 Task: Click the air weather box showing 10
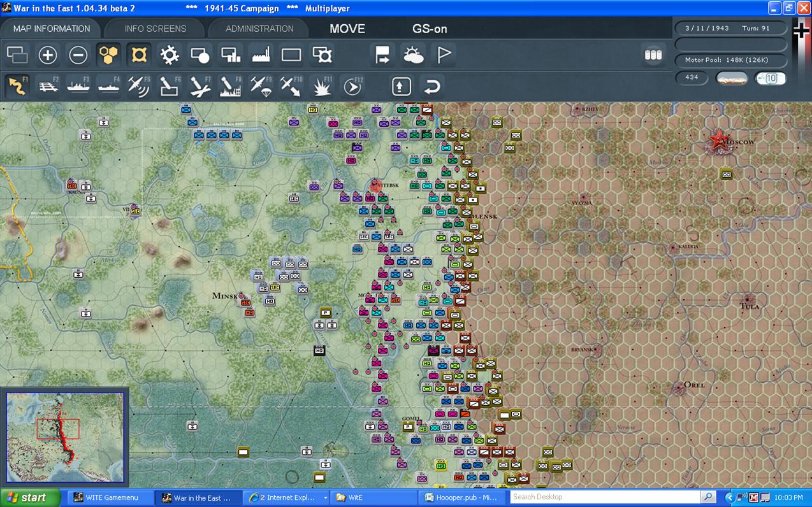coord(771,78)
